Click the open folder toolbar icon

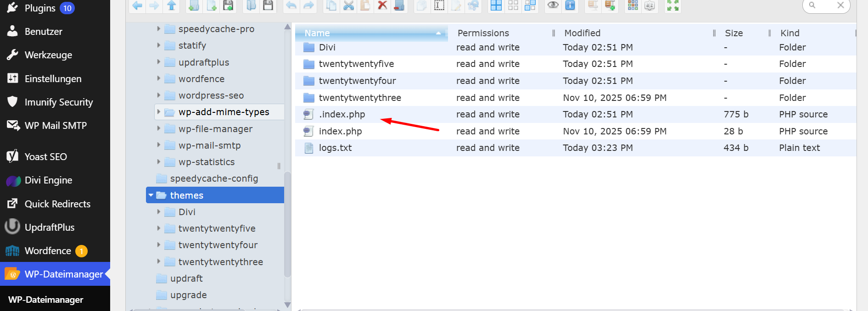point(251,6)
